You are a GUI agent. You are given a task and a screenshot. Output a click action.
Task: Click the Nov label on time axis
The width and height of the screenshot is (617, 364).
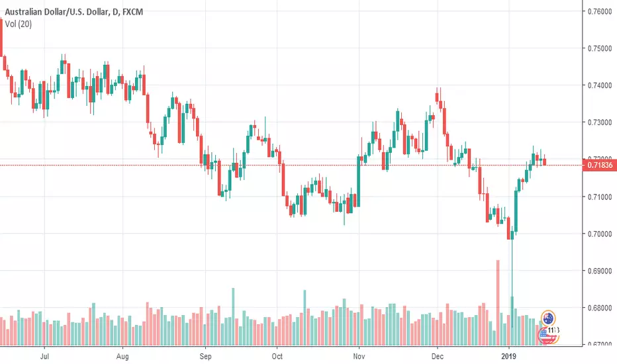point(359,356)
